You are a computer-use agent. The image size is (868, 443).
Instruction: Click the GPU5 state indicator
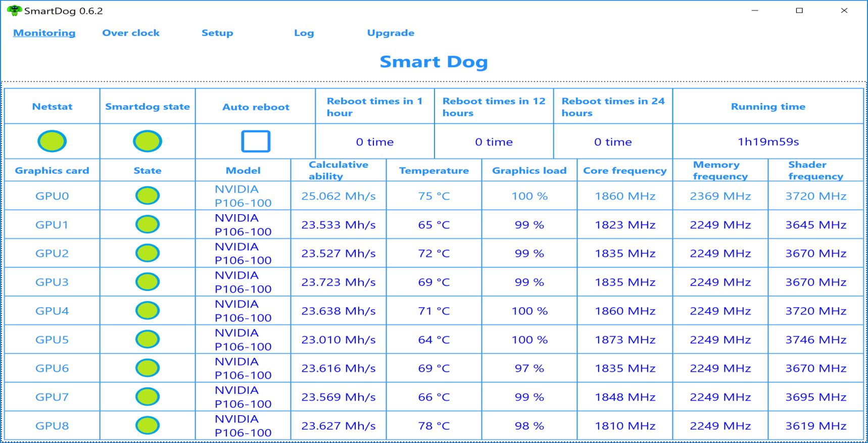[148, 339]
